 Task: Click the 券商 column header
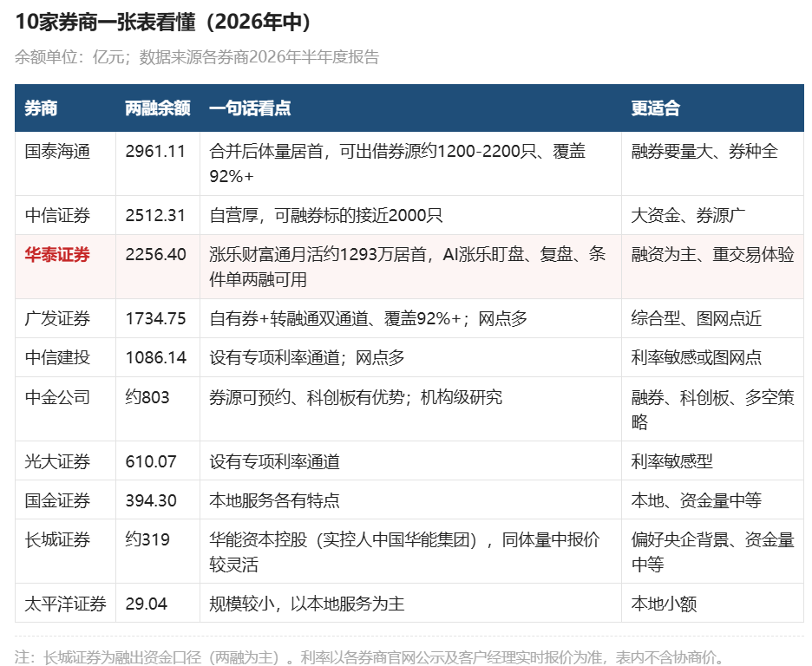(x=41, y=108)
